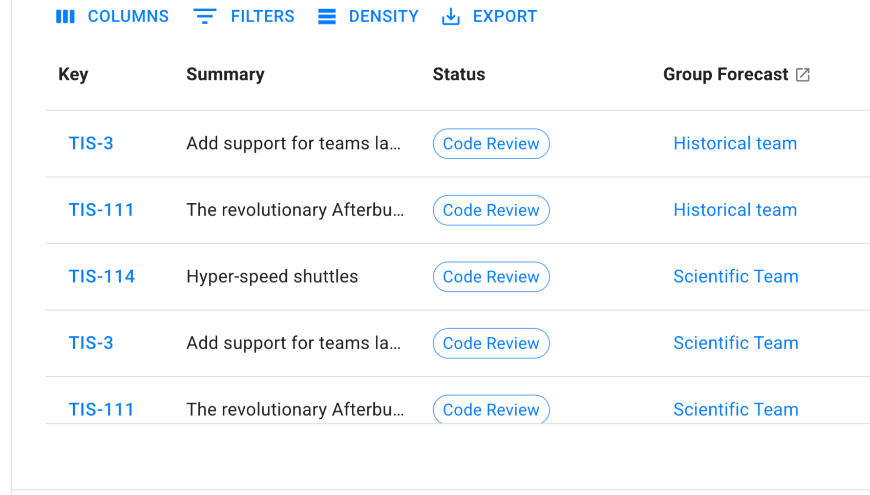The height and width of the screenshot is (495, 870).
Task: Click Code Review chip in first row
Action: coord(491,144)
